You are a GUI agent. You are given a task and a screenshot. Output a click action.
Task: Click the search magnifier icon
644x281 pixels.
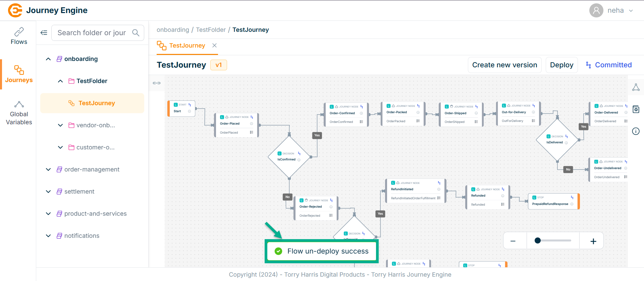coord(136,33)
